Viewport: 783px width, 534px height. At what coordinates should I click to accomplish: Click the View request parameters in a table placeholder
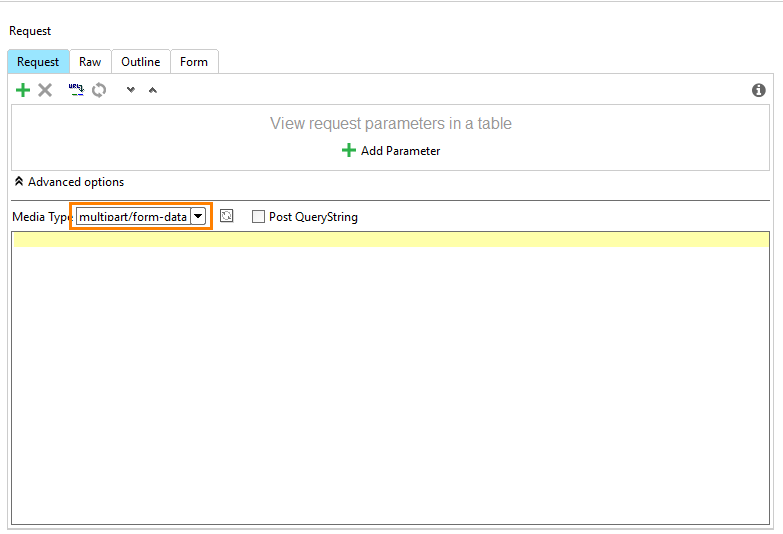(391, 123)
